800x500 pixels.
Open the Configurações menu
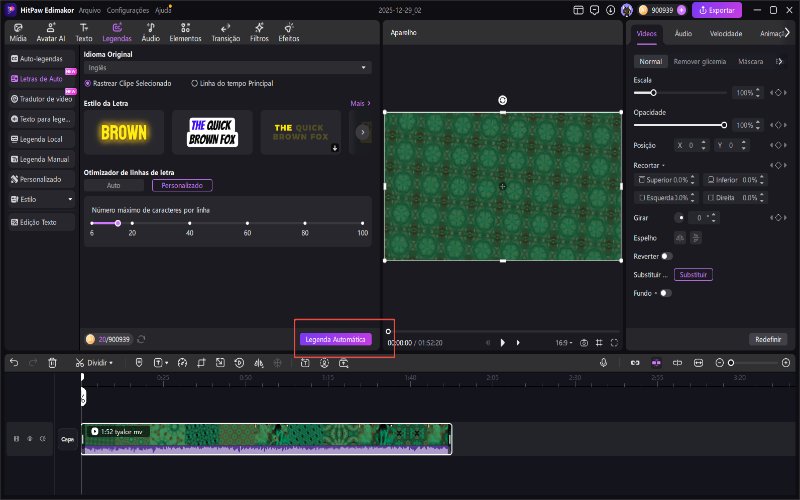(128, 9)
